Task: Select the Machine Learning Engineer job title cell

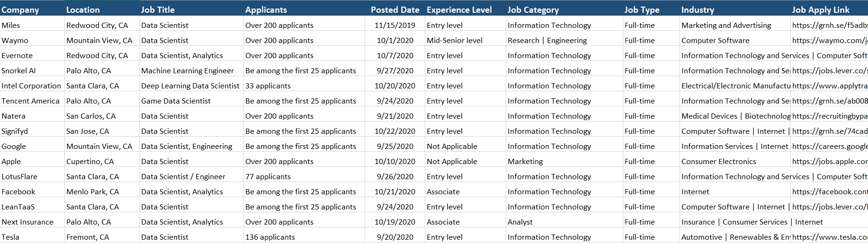Action: point(192,70)
